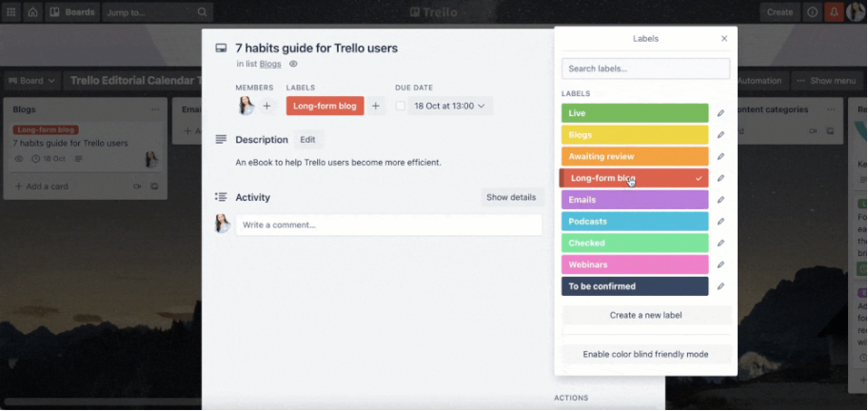Screen dimensions: 868x411
Task: Edit the Awaiting review label pencil icon
Action: pos(720,156)
